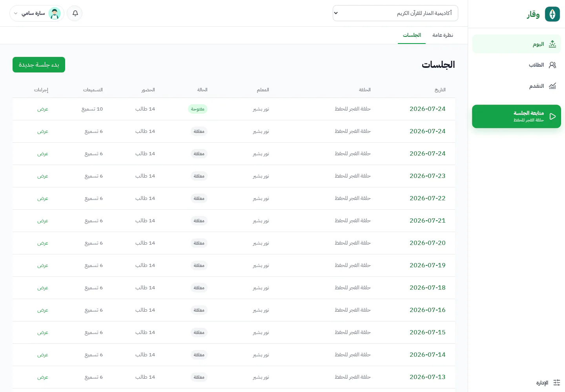Click حلقة الفجر للحفظ on the 2026-07-16 row
Screen dimensions: 565x392
click(x=353, y=310)
